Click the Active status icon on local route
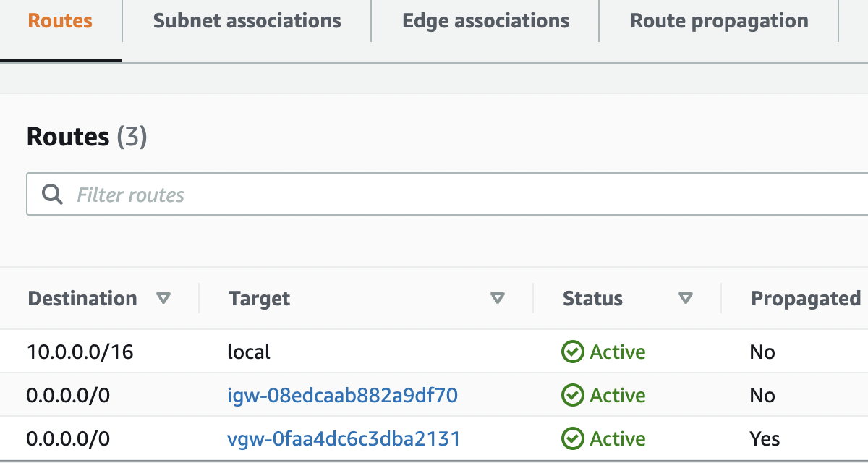The width and height of the screenshot is (868, 463). [x=571, y=352]
